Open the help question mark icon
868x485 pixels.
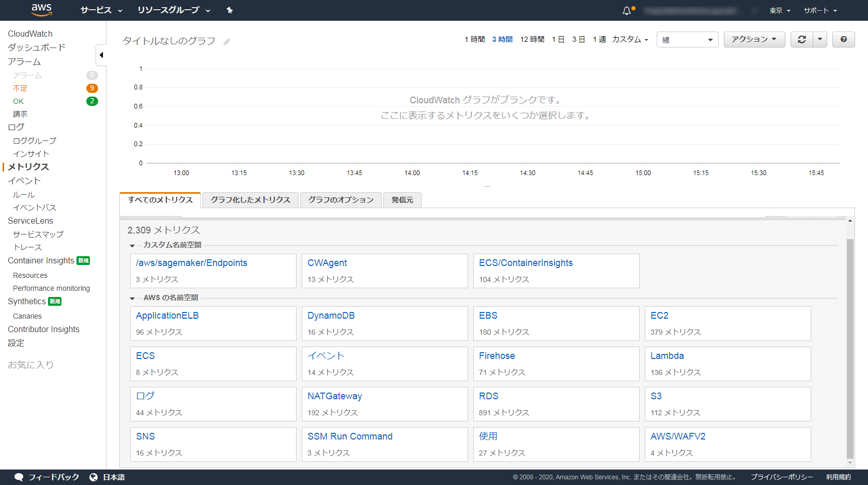click(x=844, y=39)
